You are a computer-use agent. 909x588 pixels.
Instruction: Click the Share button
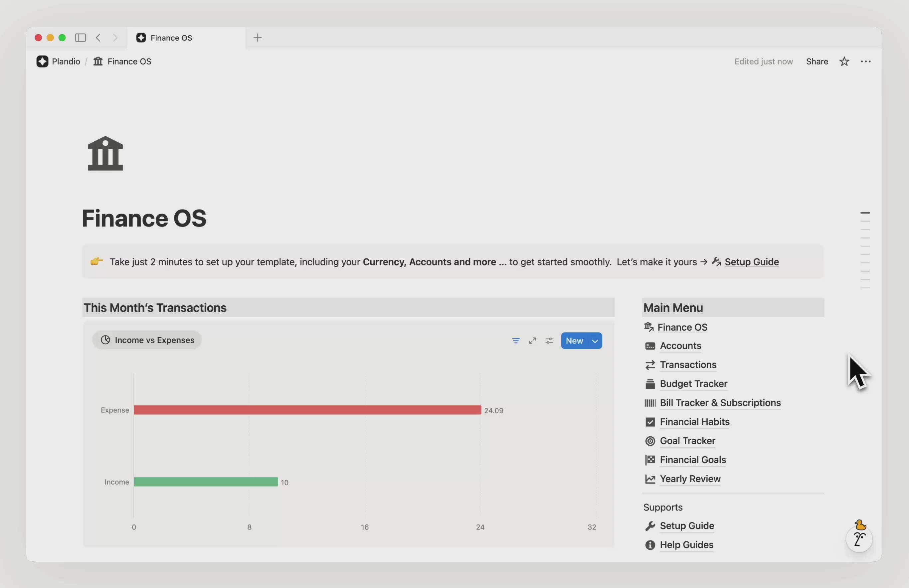pos(817,61)
